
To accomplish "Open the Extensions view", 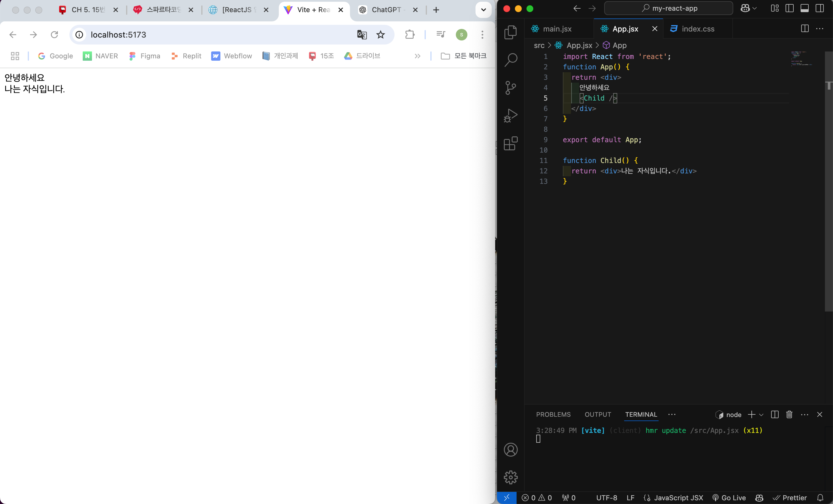I will click(511, 144).
